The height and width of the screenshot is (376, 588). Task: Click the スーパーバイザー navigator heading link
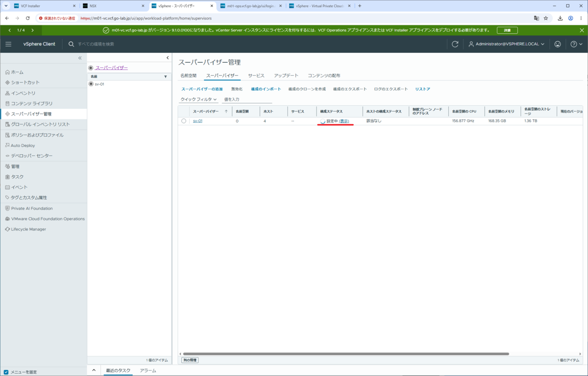tap(112, 68)
